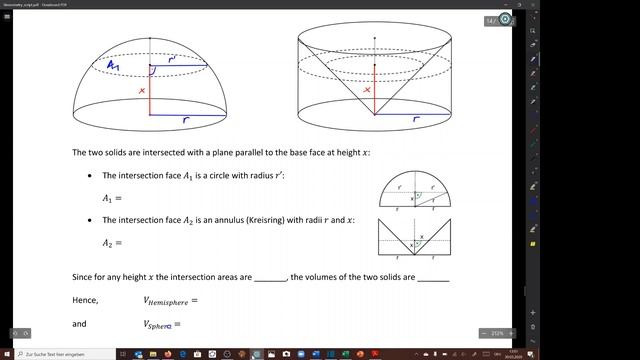Select the red pen tool below the blue pen
The width and height of the screenshot is (640, 360).
pyautogui.click(x=533, y=73)
